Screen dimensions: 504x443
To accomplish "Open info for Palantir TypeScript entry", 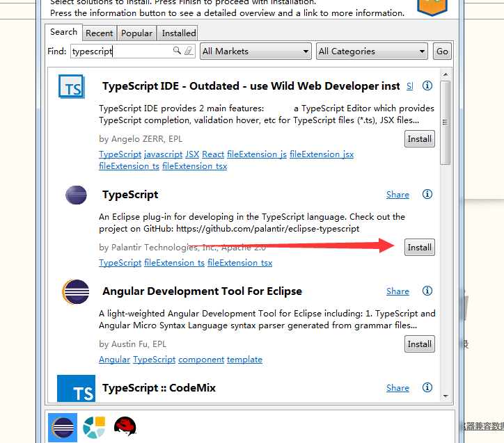I will (x=427, y=194).
